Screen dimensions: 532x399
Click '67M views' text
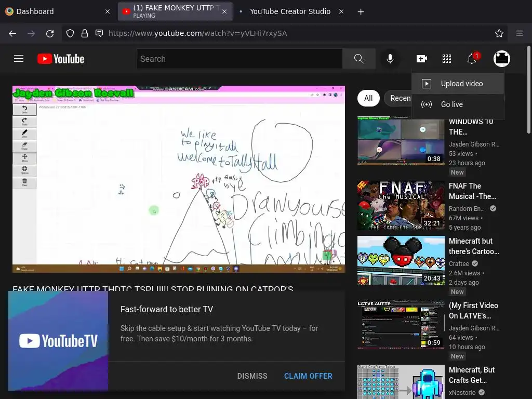pos(463,218)
